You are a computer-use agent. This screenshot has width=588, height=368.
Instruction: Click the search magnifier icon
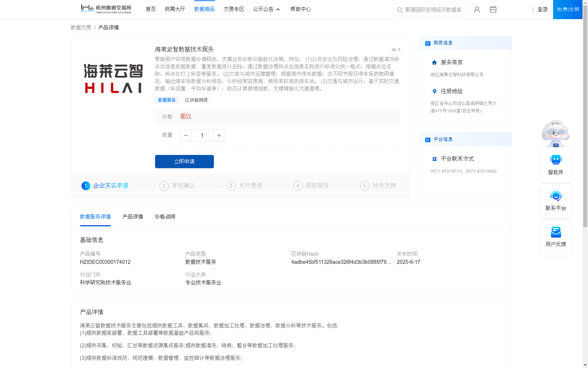pos(400,10)
